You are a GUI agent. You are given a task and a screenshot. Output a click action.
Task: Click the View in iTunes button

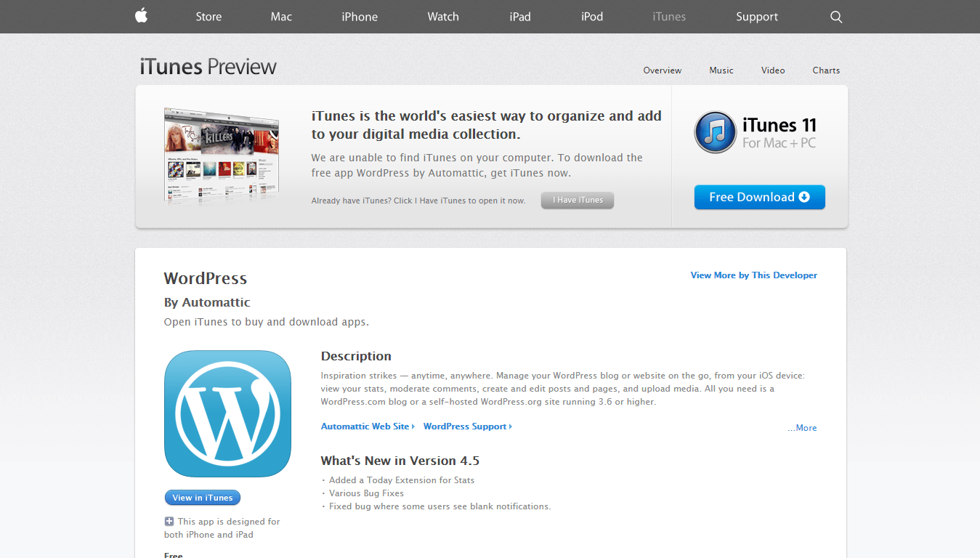[x=203, y=498]
